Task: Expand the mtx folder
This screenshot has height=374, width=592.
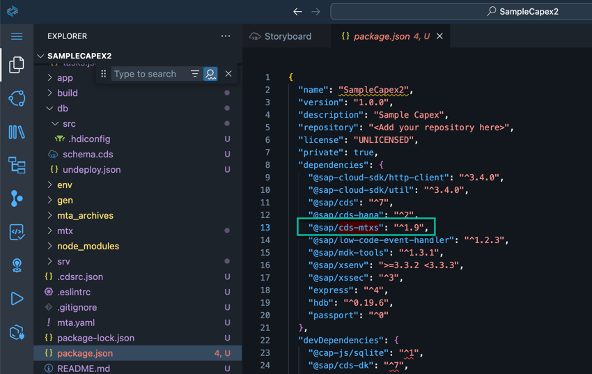Action: click(x=65, y=231)
